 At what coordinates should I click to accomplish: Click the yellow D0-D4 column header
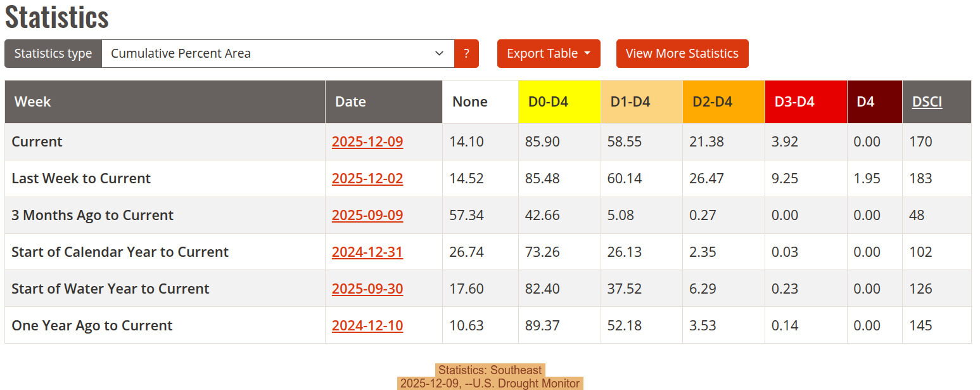547,101
